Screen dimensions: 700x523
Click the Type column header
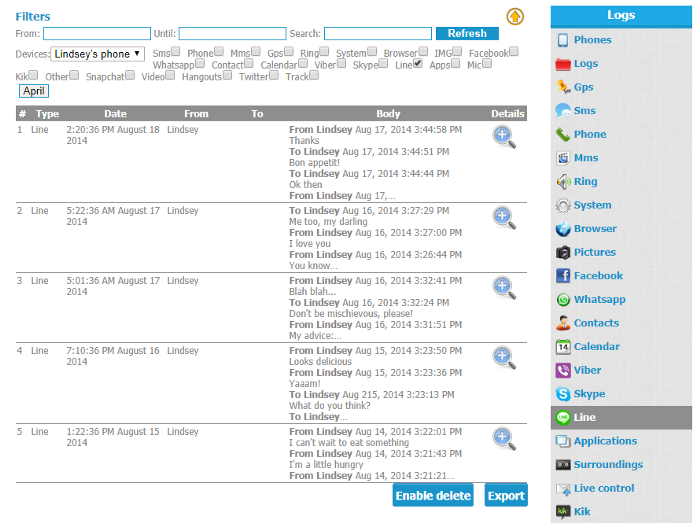[x=47, y=114]
